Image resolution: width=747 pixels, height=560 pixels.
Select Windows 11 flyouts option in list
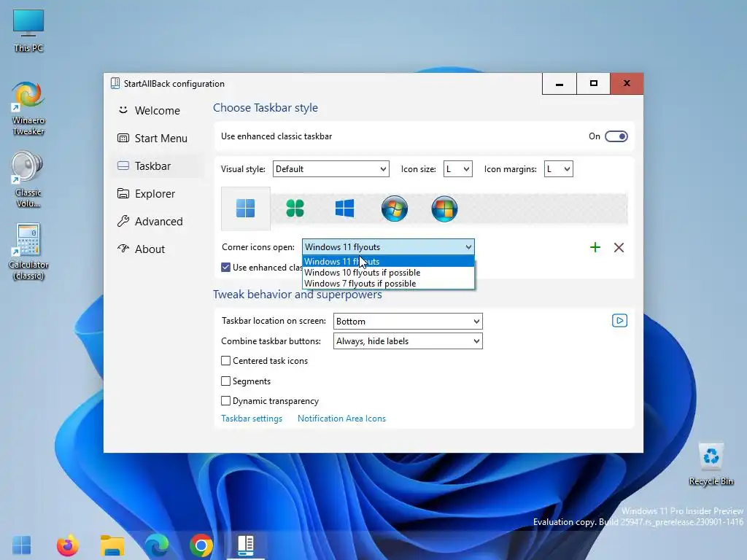tap(388, 262)
